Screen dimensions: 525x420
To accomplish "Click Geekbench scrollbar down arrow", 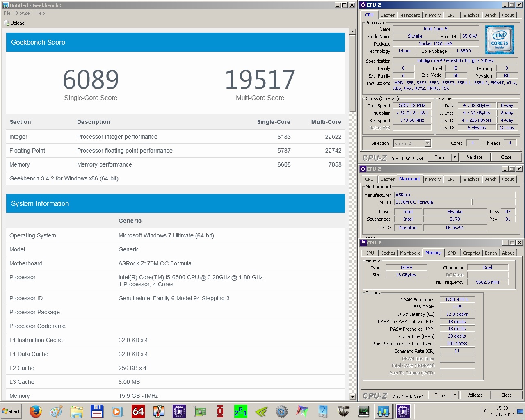I will [x=352, y=397].
